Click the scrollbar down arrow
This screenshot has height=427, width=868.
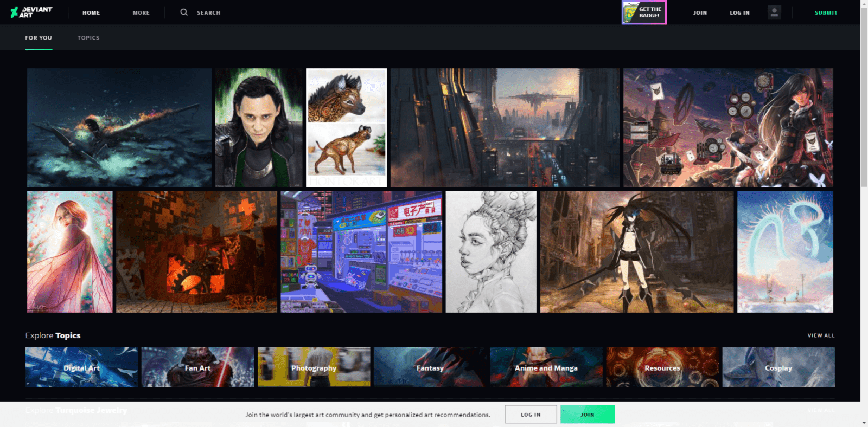[x=864, y=423]
